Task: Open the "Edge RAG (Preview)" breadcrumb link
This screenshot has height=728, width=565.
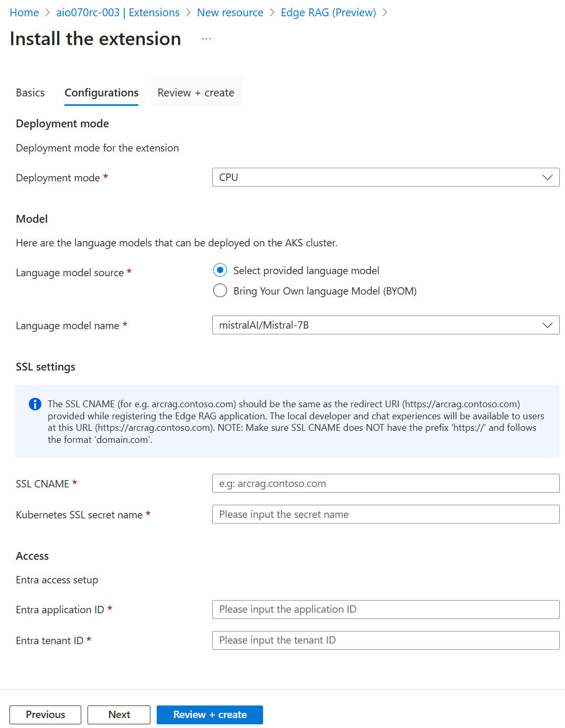Action: [328, 12]
